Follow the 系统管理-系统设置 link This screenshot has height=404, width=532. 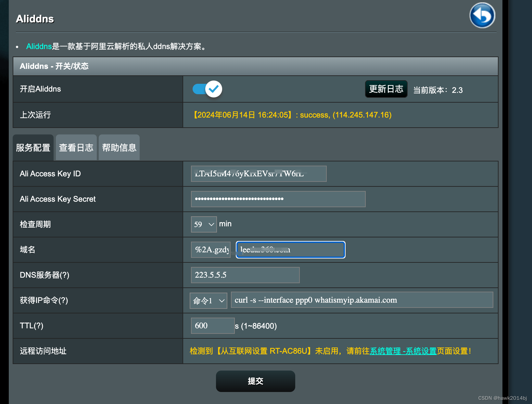[403, 351]
